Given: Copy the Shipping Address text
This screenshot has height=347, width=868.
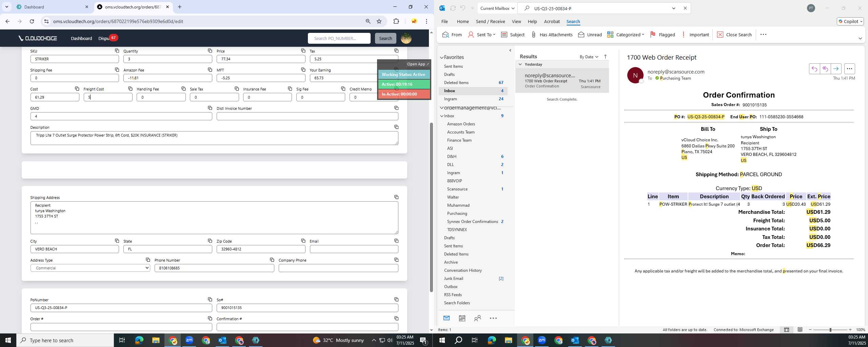Looking at the screenshot, I should tap(396, 197).
